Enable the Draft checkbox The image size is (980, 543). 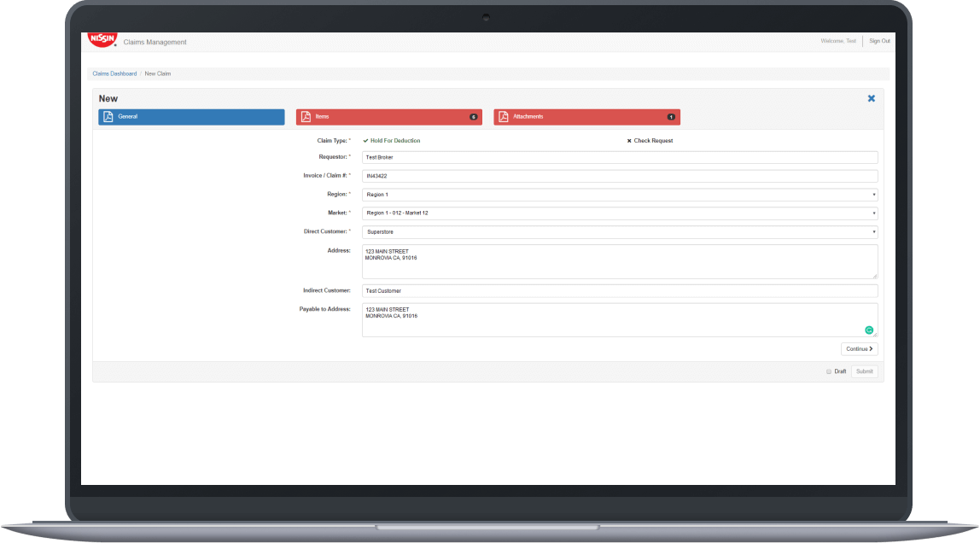[x=829, y=371]
